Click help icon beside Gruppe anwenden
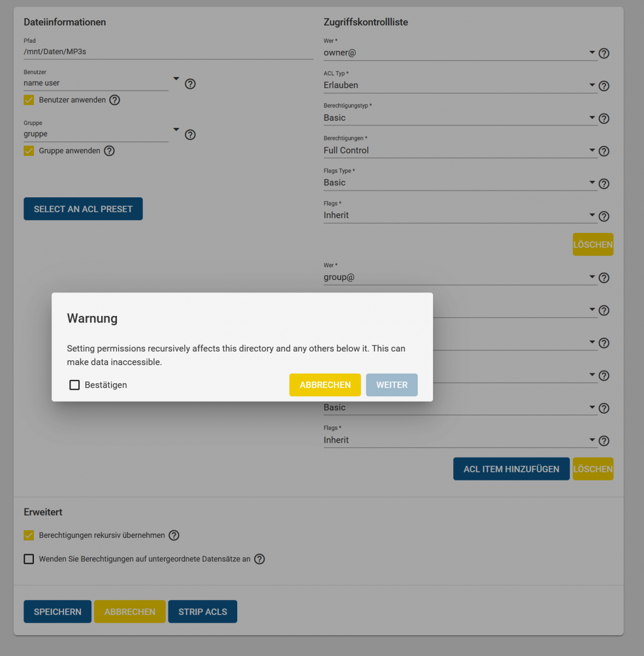Screen dimensions: 644x656 pos(109,151)
